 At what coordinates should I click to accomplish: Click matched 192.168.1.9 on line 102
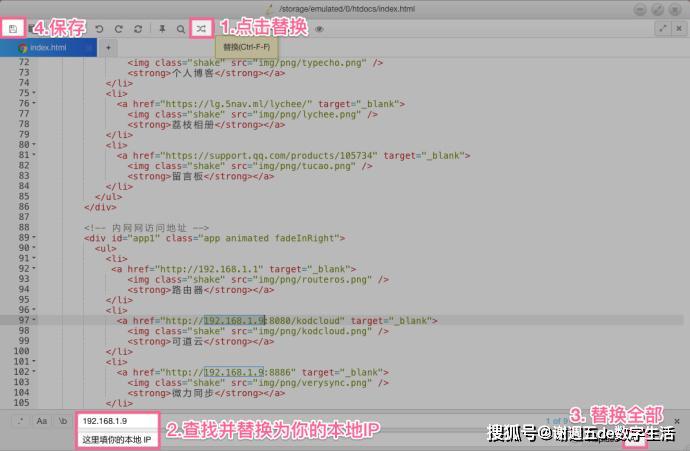[x=234, y=372]
